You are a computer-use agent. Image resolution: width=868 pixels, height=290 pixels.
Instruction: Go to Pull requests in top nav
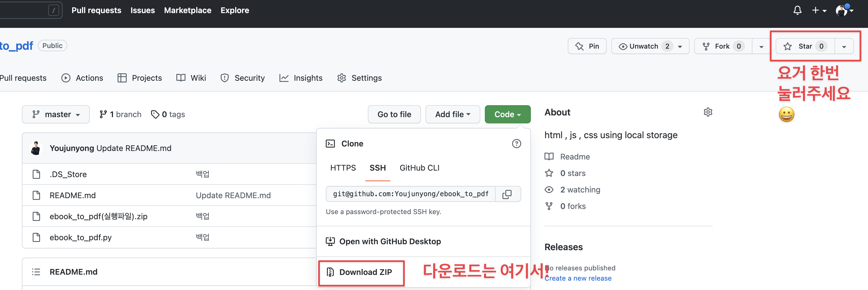96,11
